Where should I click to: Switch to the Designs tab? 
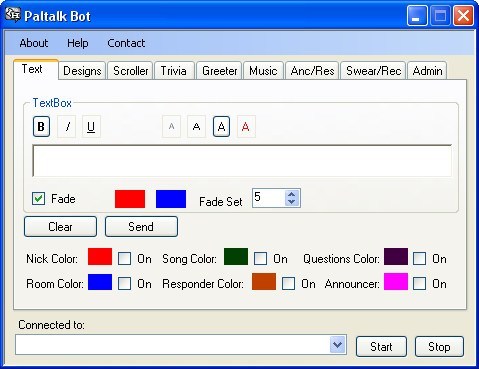(x=82, y=71)
